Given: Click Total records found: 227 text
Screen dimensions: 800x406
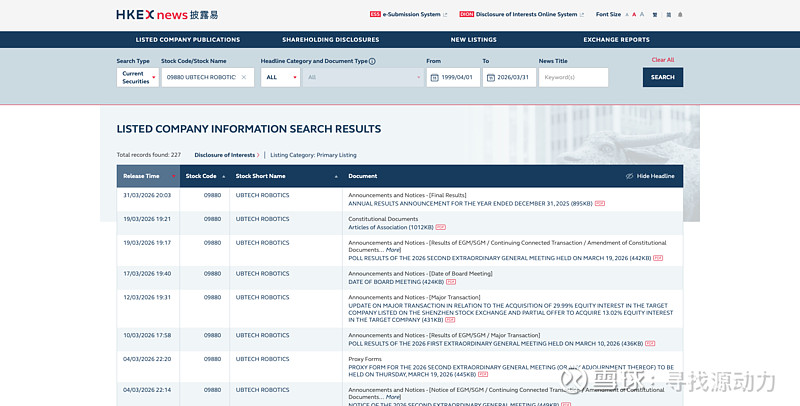Looking at the screenshot, I should (148, 155).
